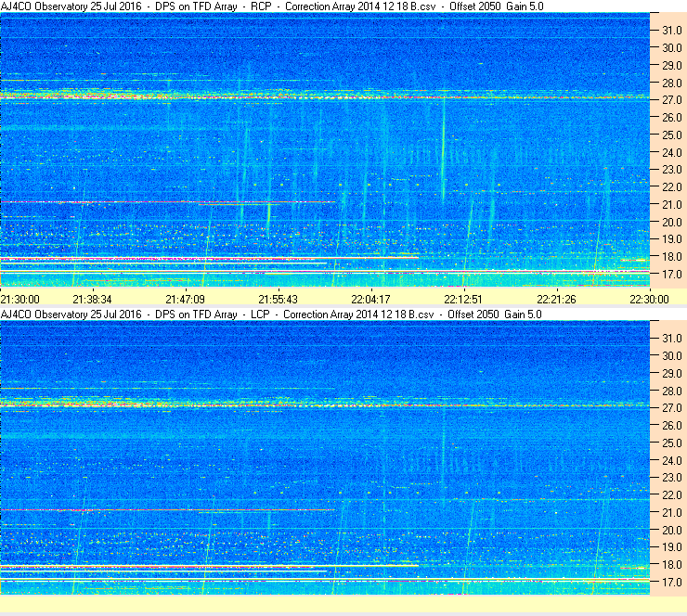Pick the 25.0 frequency label on LCP chart
The width and height of the screenshot is (687, 616).
672,443
